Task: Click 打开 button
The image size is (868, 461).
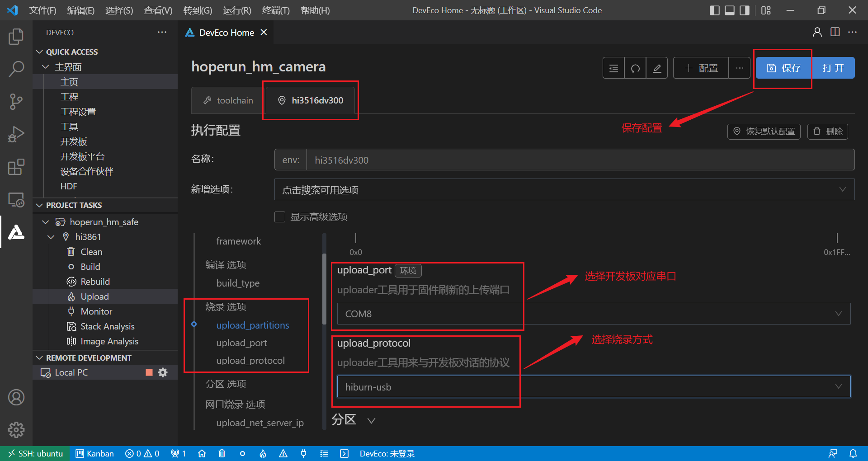Action: [x=833, y=68]
